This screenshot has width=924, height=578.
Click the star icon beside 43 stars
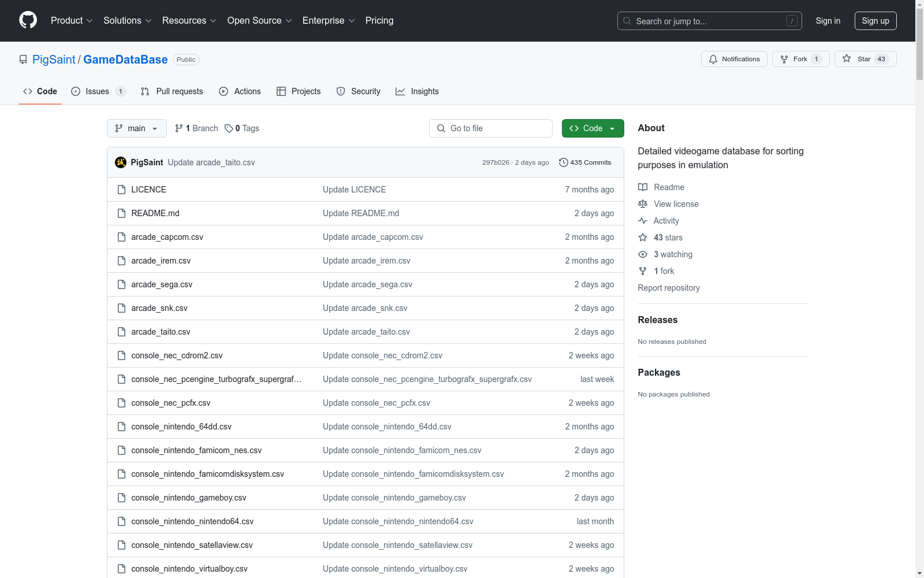[x=643, y=238]
